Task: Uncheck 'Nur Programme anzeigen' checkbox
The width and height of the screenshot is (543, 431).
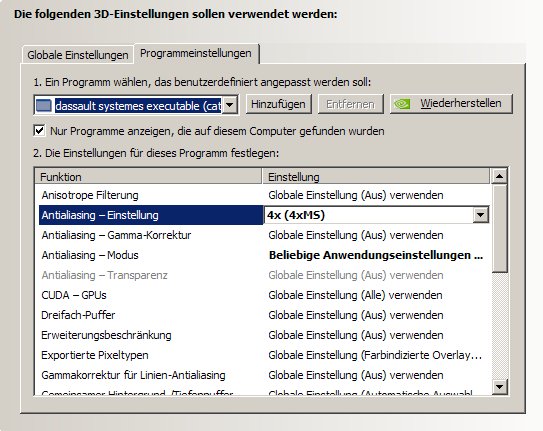Action: click(39, 131)
